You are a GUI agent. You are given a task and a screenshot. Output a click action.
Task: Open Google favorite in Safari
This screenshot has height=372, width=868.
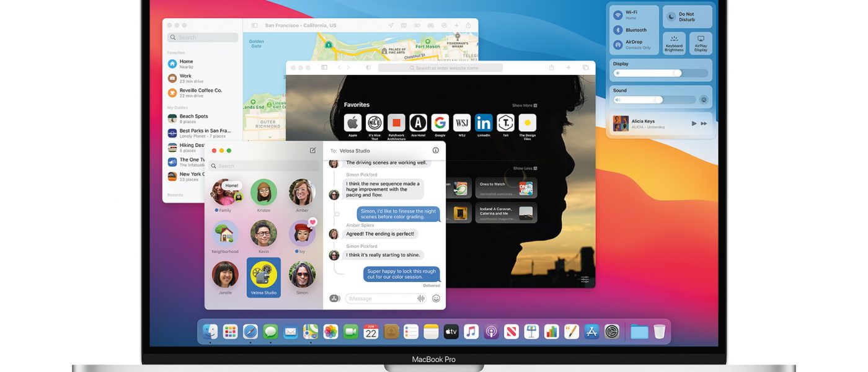click(x=440, y=123)
